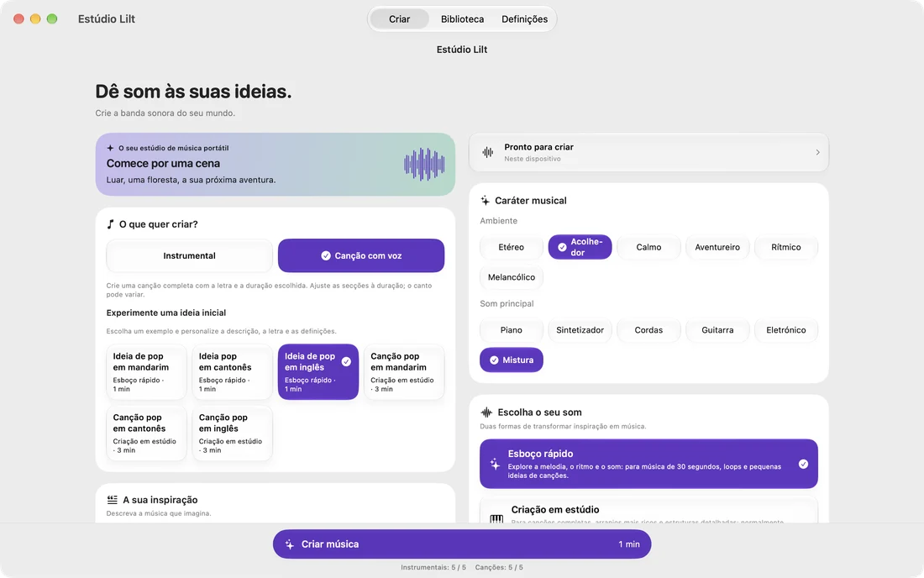This screenshot has height=578, width=924.
Task: Select the 'Instrumental' creation type
Action: tap(189, 255)
